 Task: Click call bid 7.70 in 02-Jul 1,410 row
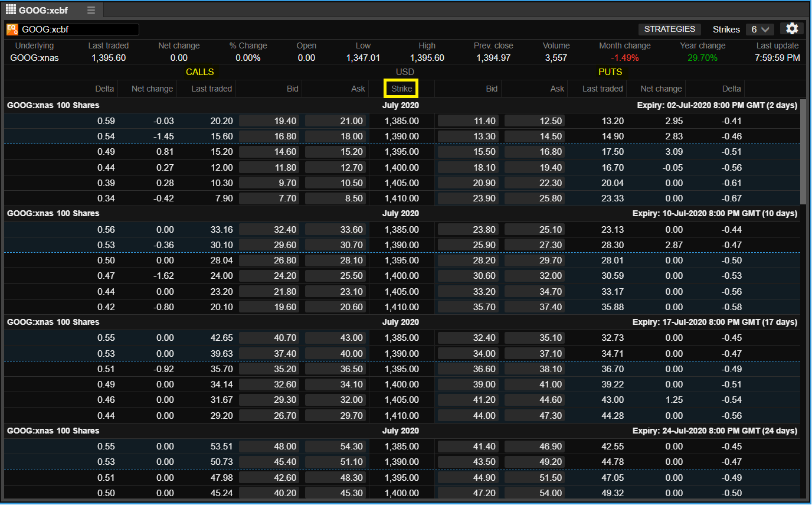[269, 198]
